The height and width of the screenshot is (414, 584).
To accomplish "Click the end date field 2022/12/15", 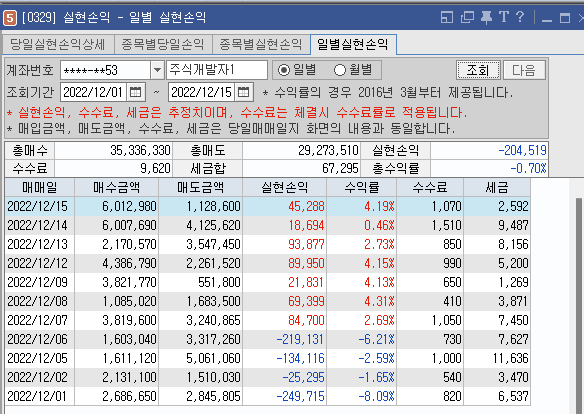I will 201,92.
